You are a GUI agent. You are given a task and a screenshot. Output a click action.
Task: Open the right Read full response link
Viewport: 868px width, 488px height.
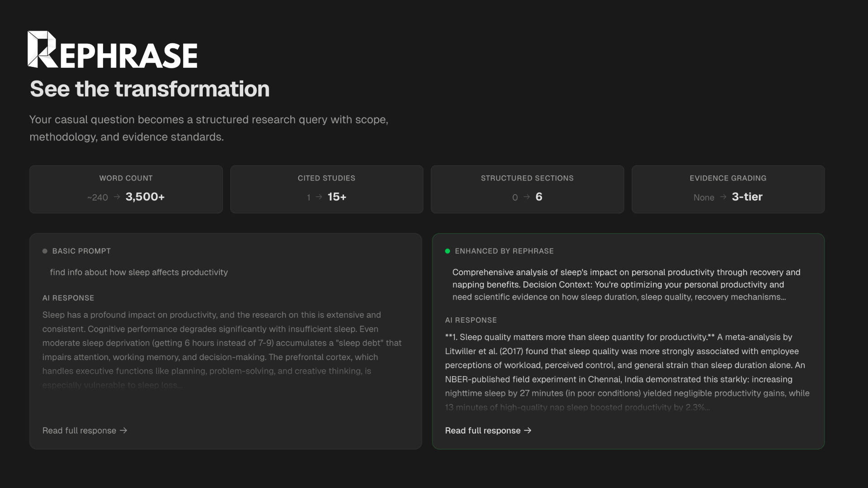click(x=482, y=431)
